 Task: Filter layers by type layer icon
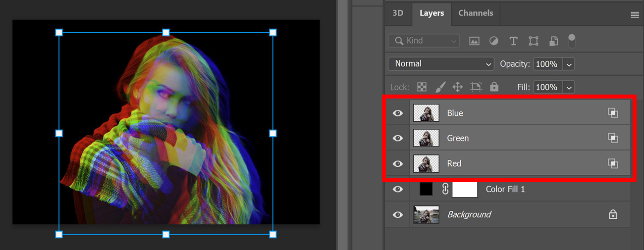[x=513, y=41]
